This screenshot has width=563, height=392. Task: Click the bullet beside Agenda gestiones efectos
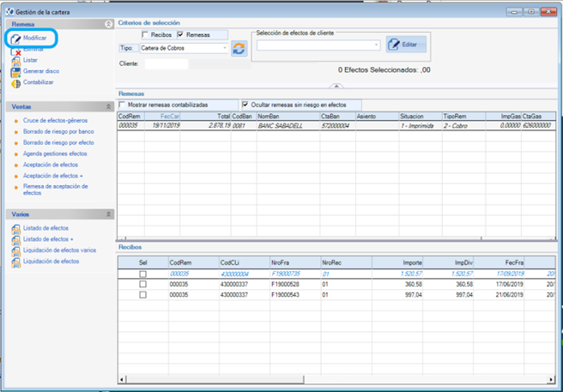(x=15, y=154)
